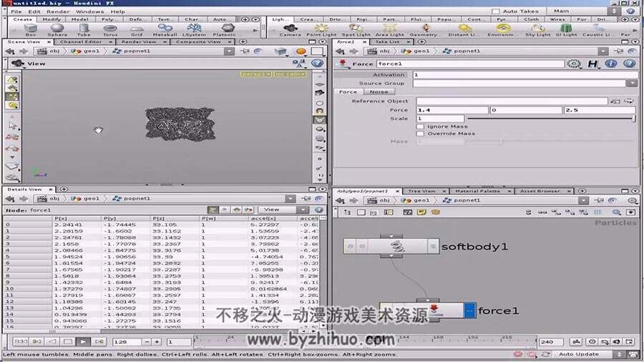This screenshot has width=644, height=362.
Task: Open the Scene View path dropdown
Action: tap(229, 52)
